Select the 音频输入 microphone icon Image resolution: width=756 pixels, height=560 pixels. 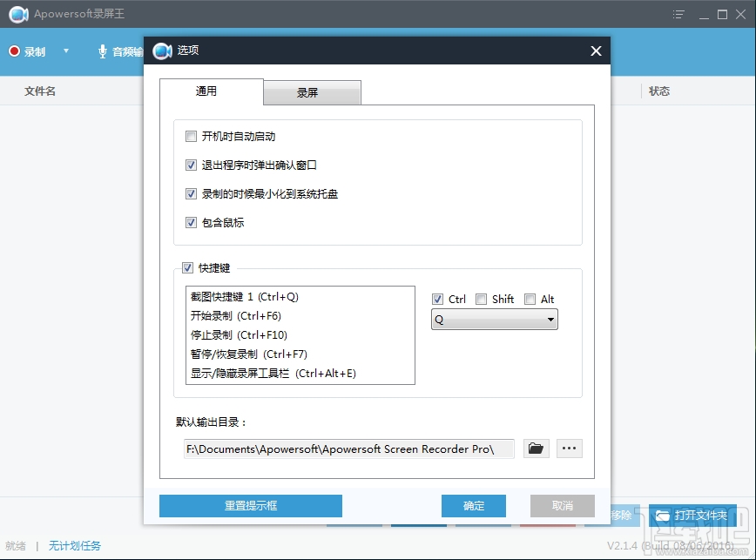pos(102,51)
